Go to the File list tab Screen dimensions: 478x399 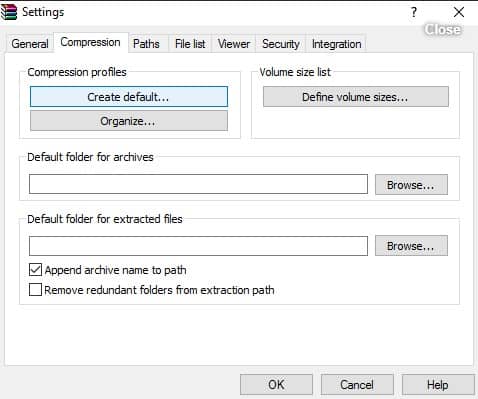click(x=190, y=44)
